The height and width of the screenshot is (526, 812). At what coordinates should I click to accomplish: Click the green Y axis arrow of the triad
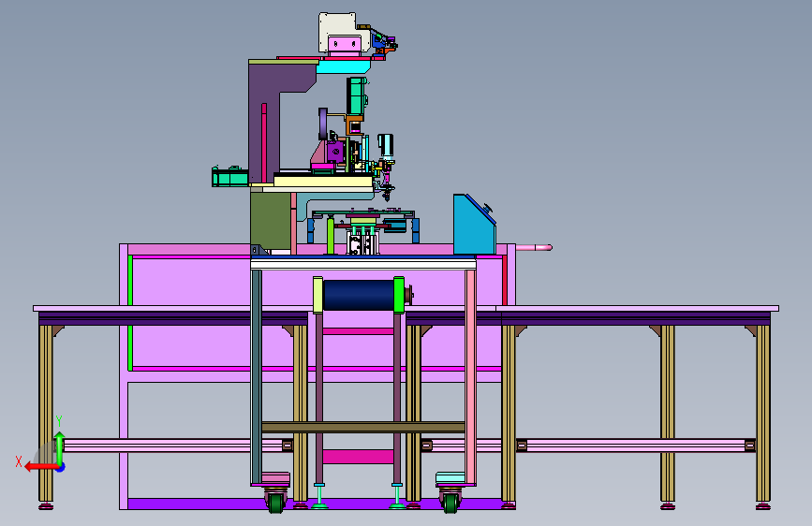coord(60,447)
